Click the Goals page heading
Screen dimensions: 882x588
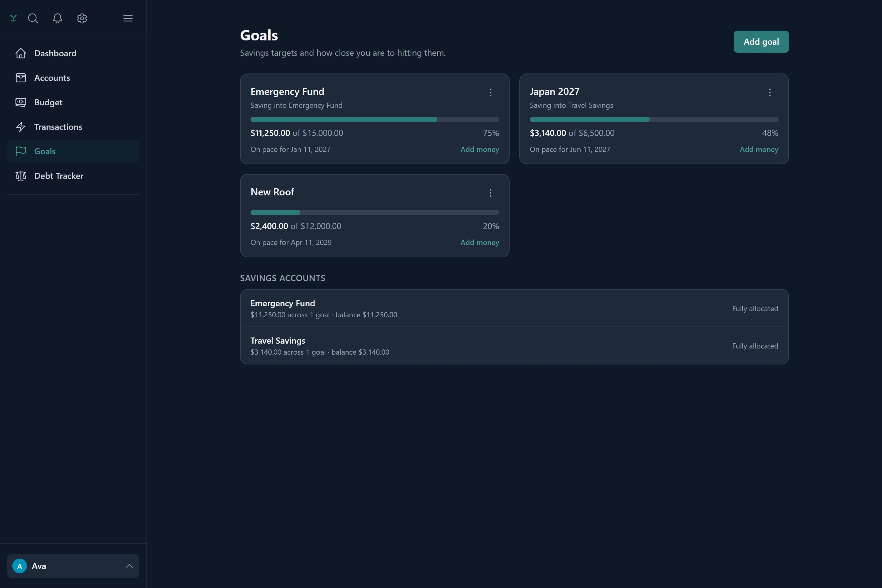tap(259, 35)
